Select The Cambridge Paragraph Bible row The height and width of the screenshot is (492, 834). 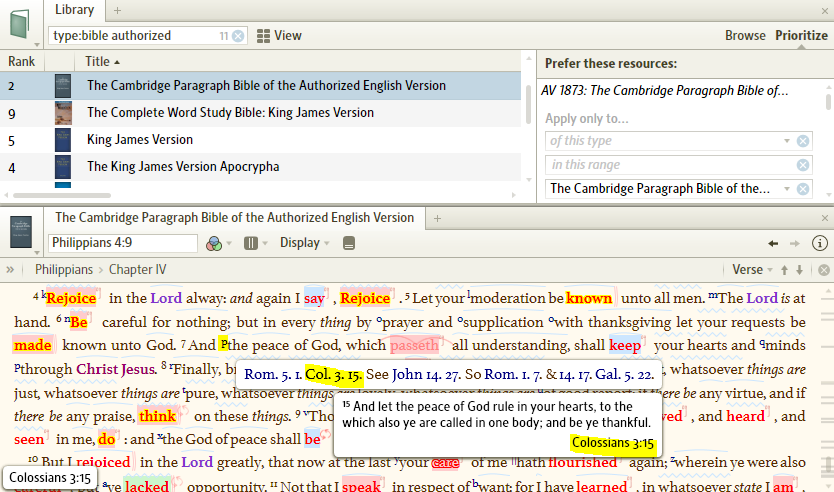261,86
